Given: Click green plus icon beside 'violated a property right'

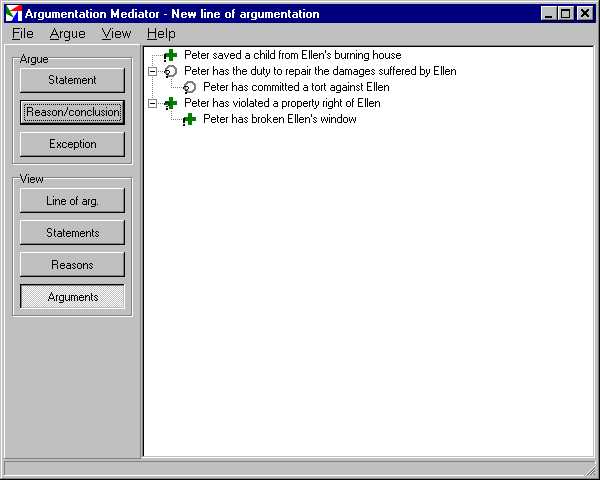Looking at the screenshot, I should 170,103.
